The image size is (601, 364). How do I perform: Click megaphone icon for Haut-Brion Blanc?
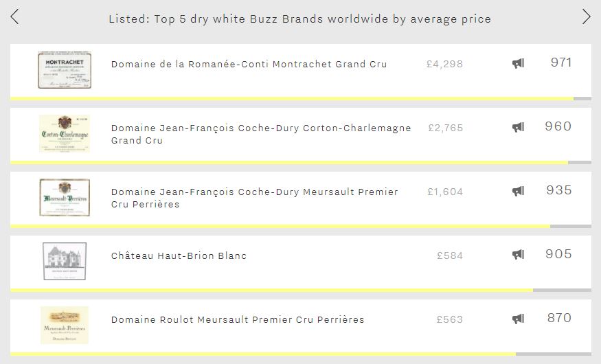pyautogui.click(x=518, y=254)
